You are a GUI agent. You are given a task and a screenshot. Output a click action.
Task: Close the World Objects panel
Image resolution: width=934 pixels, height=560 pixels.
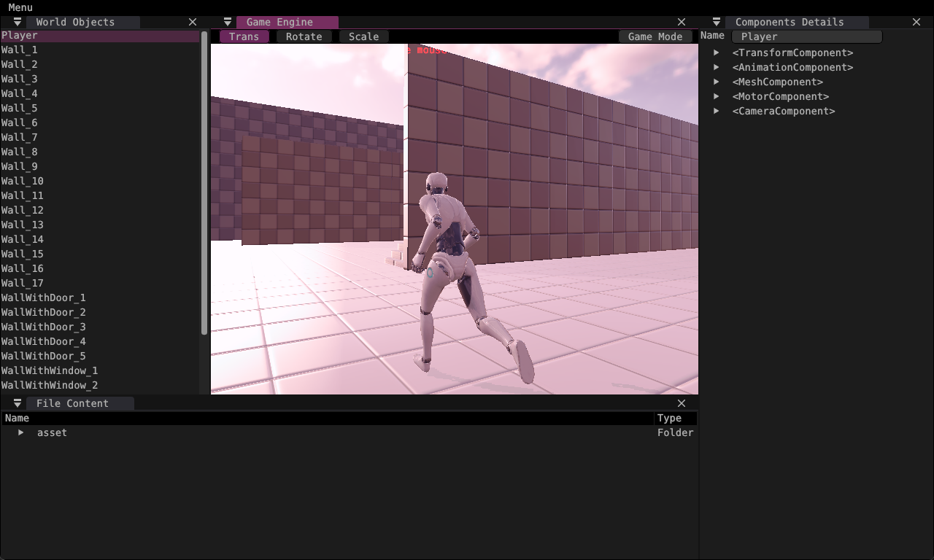pos(193,23)
